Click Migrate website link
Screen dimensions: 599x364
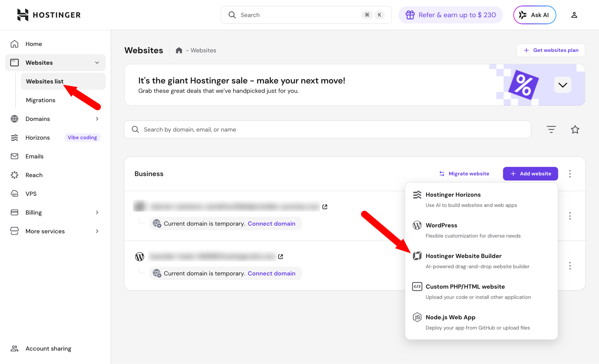tap(464, 174)
